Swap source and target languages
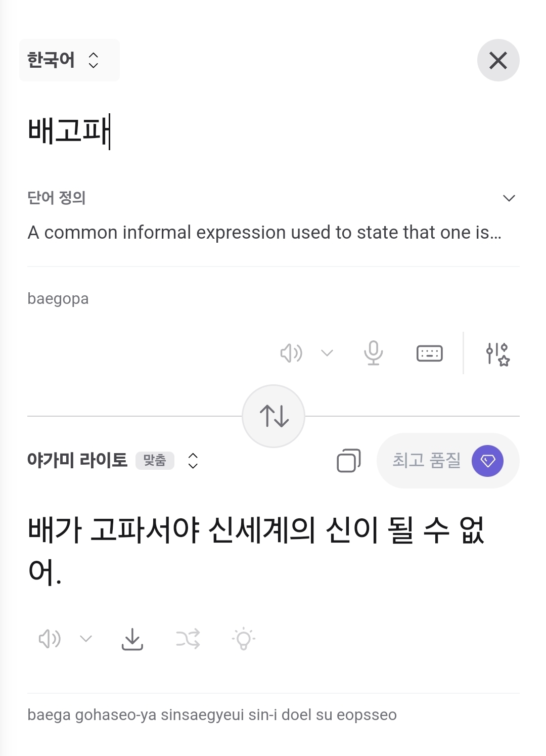The image size is (546, 756). point(274,416)
